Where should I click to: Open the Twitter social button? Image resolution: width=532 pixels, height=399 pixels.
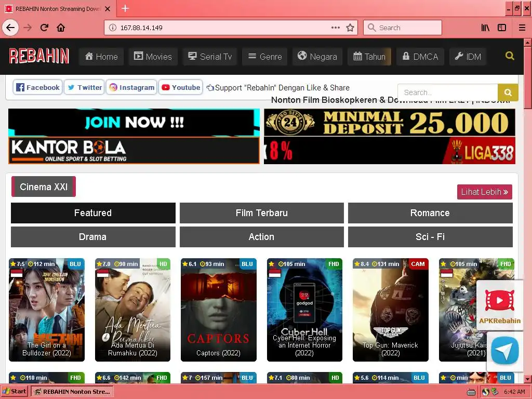pyautogui.click(x=84, y=87)
